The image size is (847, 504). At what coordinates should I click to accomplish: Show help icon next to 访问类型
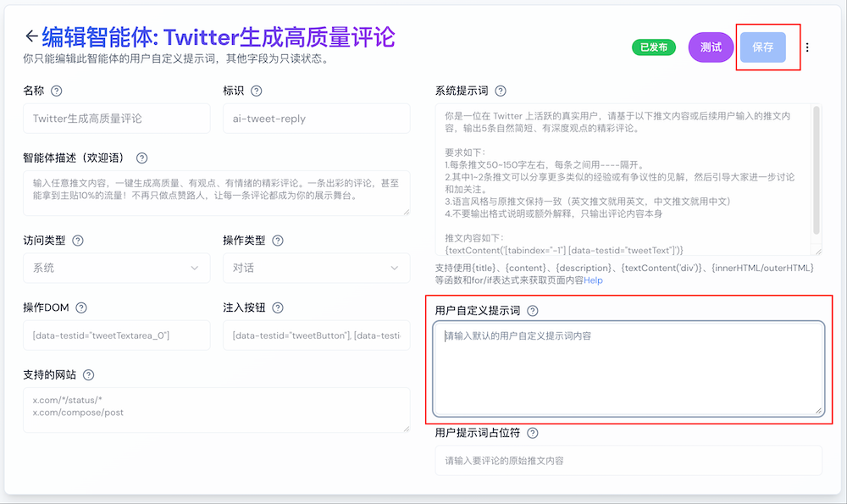[x=78, y=241]
